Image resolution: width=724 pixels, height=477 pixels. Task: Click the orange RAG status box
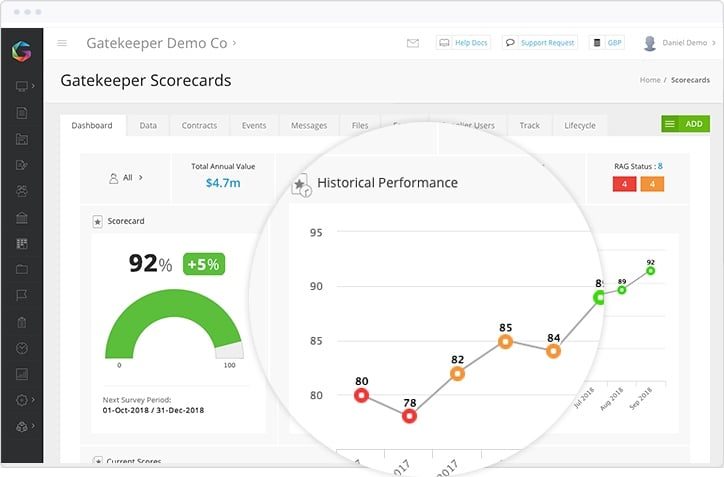(x=652, y=184)
